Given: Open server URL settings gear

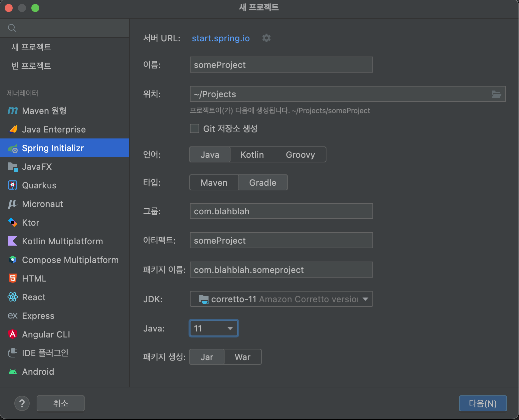Looking at the screenshot, I should point(266,38).
